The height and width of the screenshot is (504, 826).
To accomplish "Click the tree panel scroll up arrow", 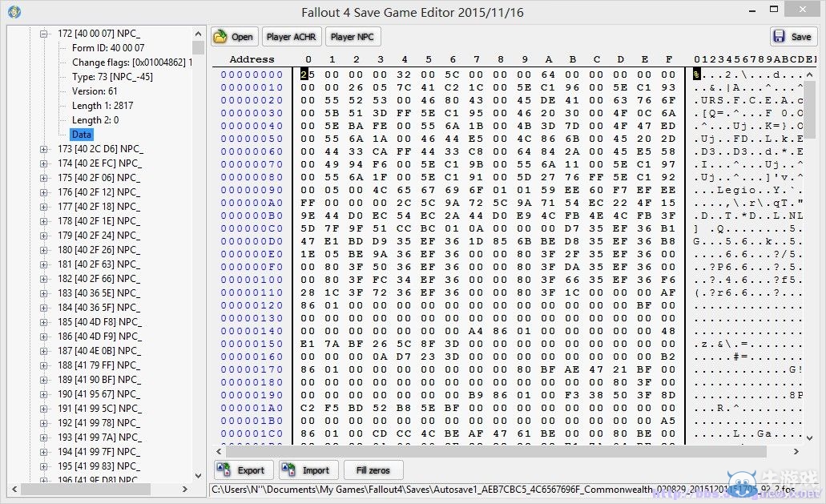I will 198,34.
